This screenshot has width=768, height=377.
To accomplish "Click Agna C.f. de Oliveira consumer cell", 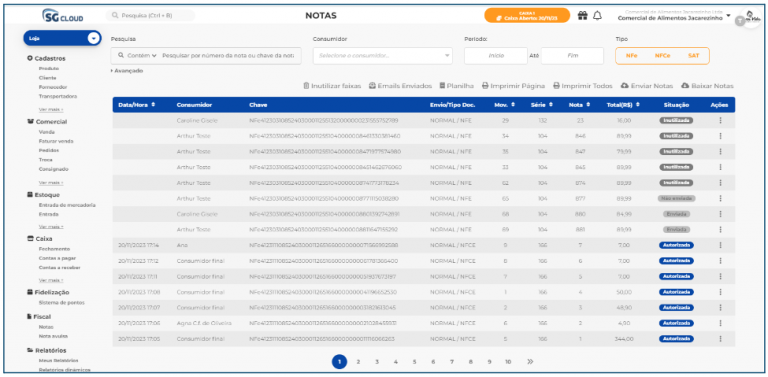I will [x=204, y=323].
